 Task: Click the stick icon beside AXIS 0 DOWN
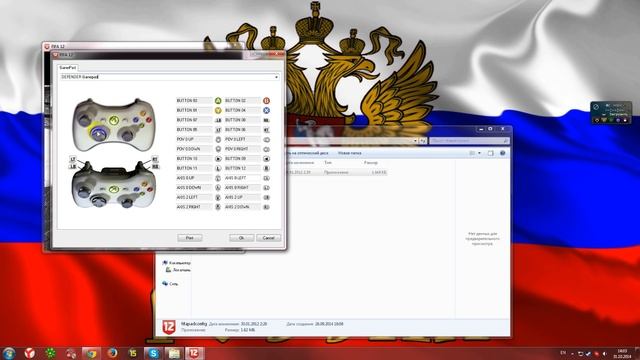tap(218, 188)
